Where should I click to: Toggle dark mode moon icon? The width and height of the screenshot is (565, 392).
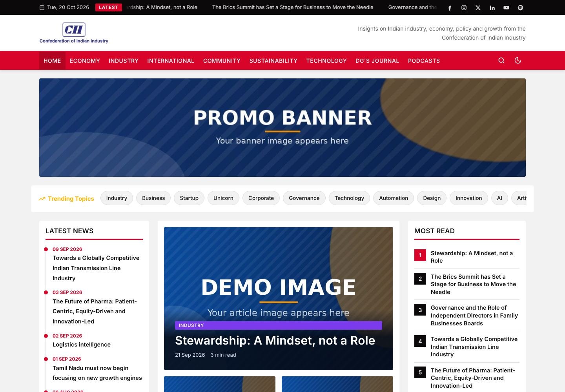click(518, 60)
